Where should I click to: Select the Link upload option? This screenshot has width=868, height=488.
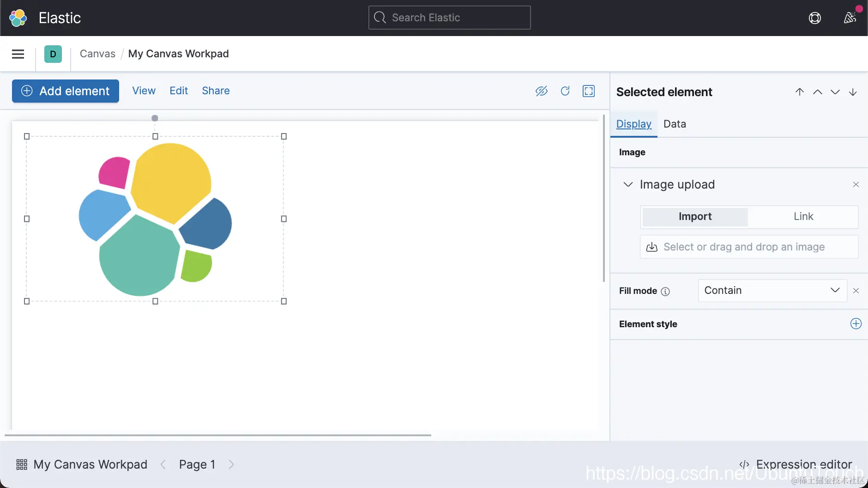coord(803,217)
